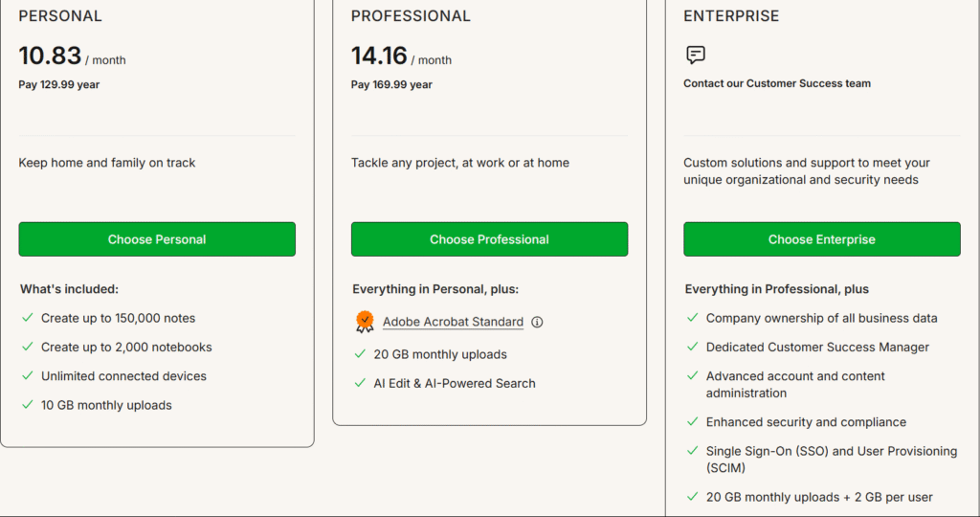Click checkmark beside Company ownership of business data

coord(693,318)
